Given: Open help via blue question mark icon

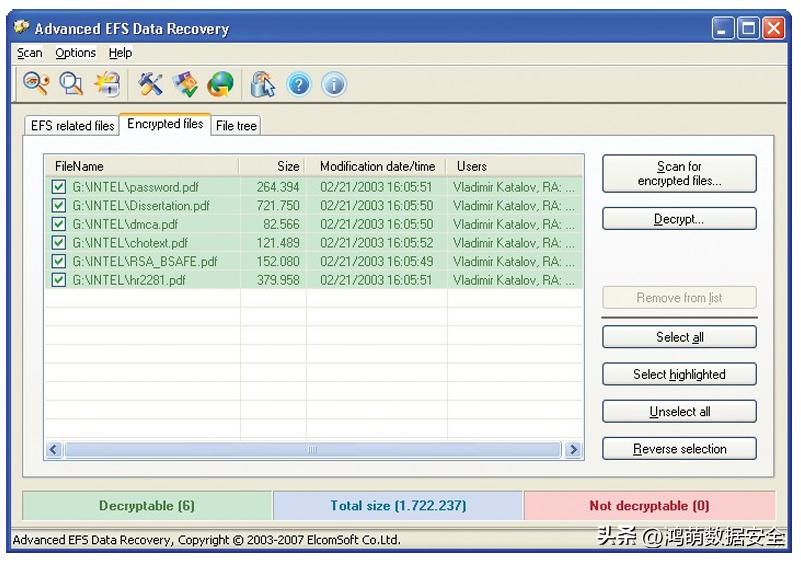Looking at the screenshot, I should coord(298,84).
